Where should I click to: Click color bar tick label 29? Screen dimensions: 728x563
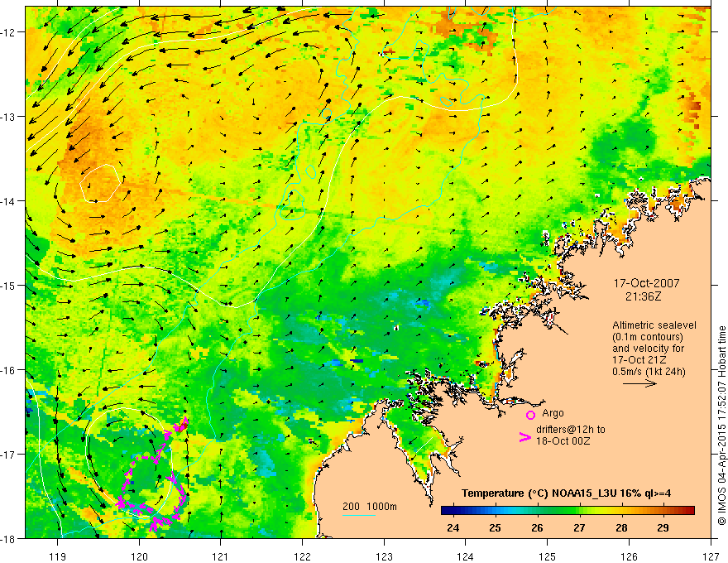click(663, 527)
